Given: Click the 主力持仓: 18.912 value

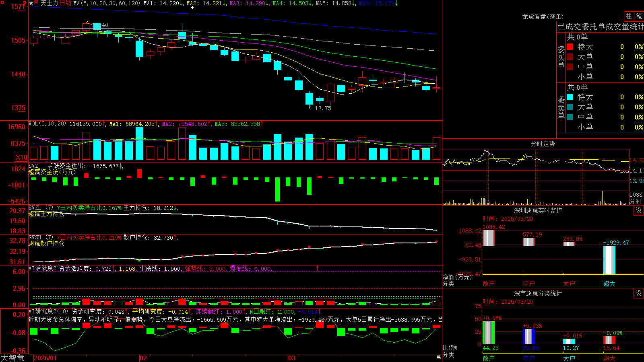Looking at the screenshot, I should tap(149, 208).
